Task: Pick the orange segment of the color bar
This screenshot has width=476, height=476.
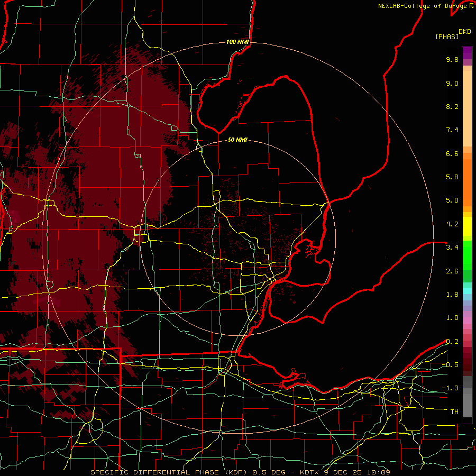Action: [x=467, y=182]
